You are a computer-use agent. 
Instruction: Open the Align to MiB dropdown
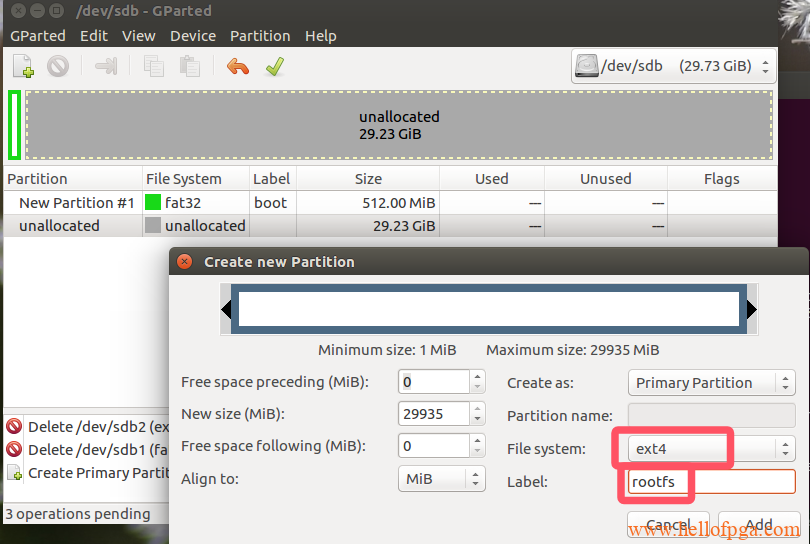(442, 479)
